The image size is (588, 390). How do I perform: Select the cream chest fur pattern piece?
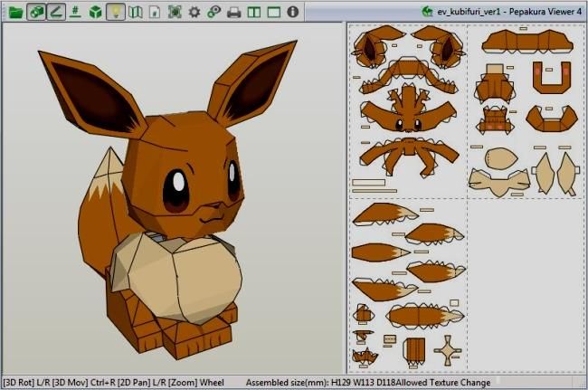(x=499, y=183)
